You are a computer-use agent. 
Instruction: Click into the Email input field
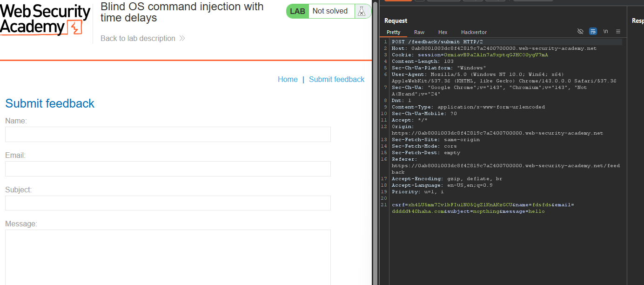[x=168, y=169]
